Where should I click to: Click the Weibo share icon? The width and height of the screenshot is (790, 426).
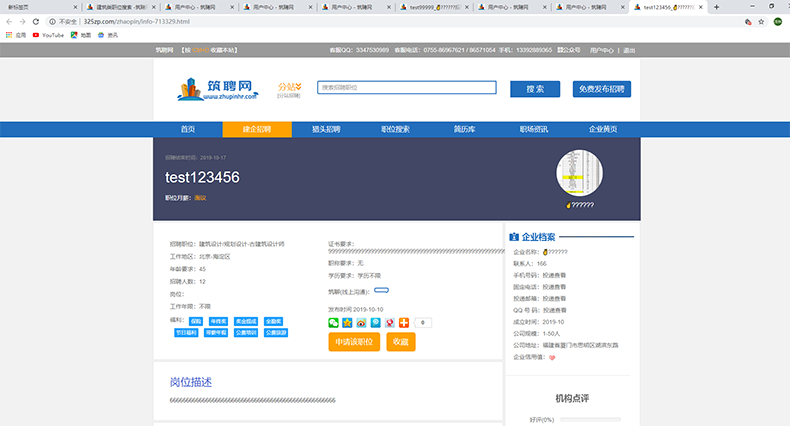tap(361, 322)
